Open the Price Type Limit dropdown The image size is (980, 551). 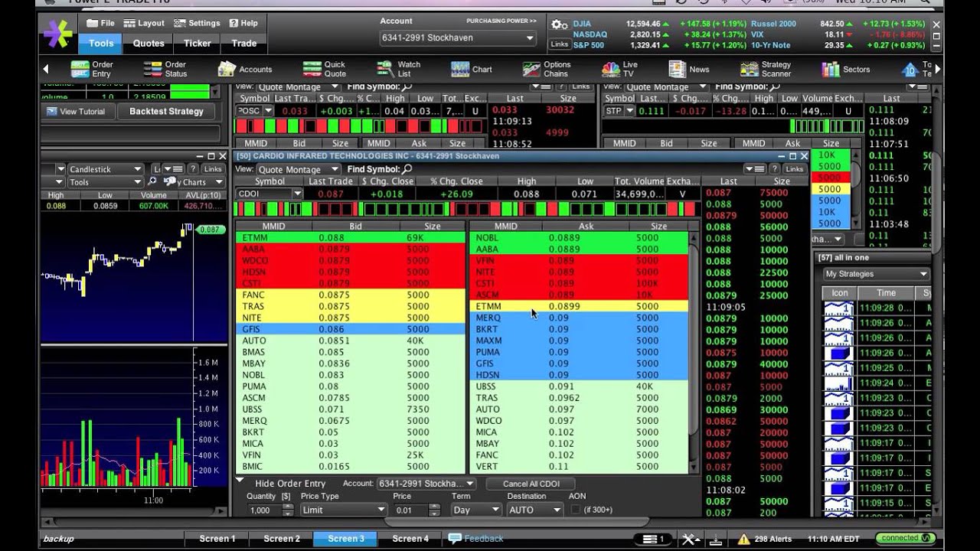[344, 510]
